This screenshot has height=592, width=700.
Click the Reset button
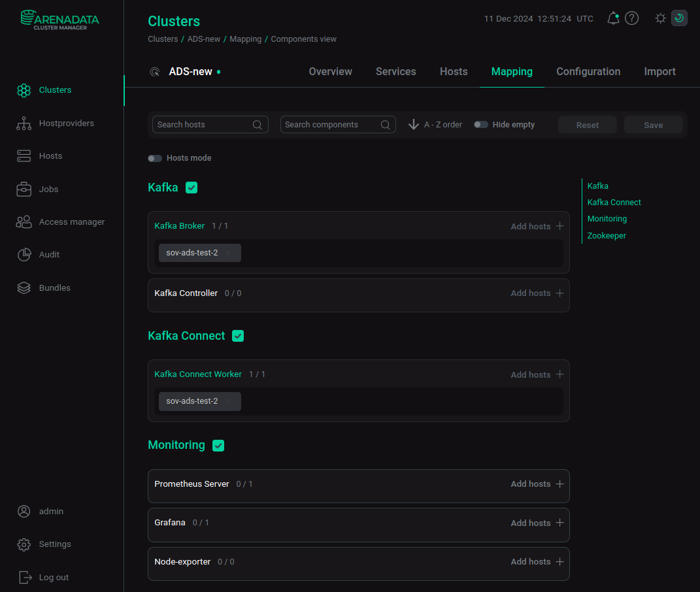pyautogui.click(x=588, y=125)
